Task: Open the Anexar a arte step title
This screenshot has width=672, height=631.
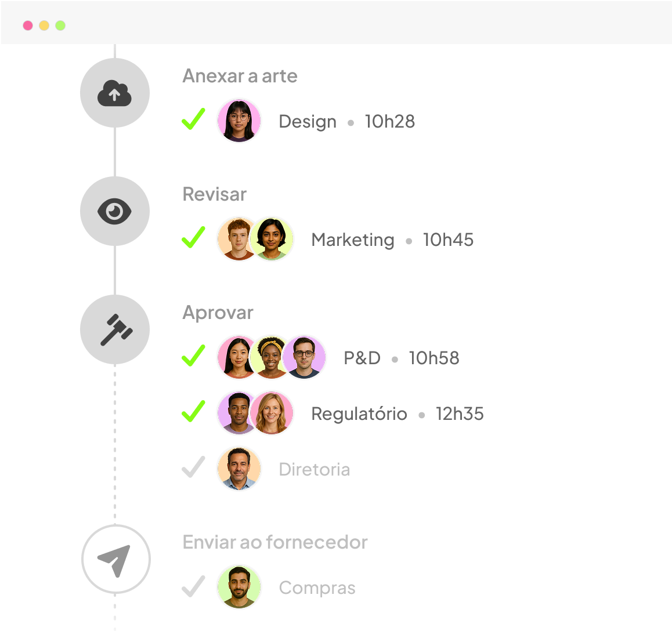Action: click(240, 76)
